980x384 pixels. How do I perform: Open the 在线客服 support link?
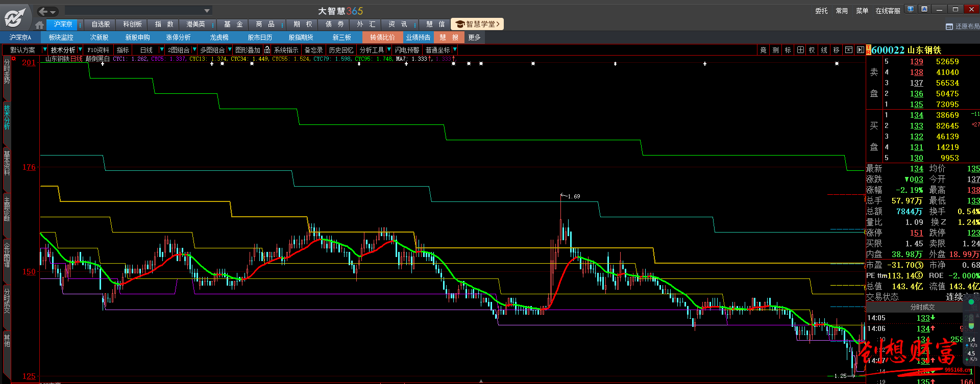tap(888, 11)
